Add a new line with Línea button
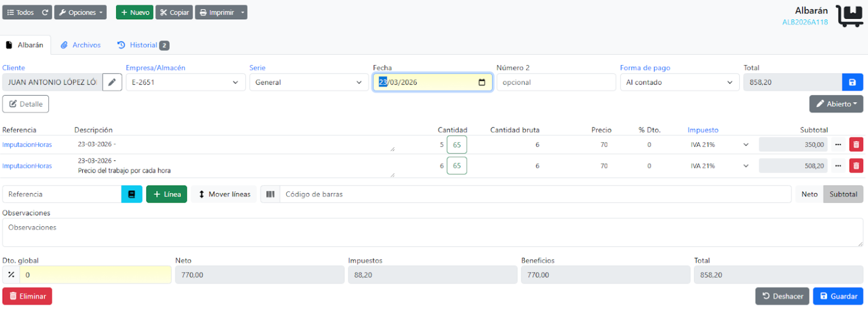This screenshot has height=315, width=868. tap(167, 194)
